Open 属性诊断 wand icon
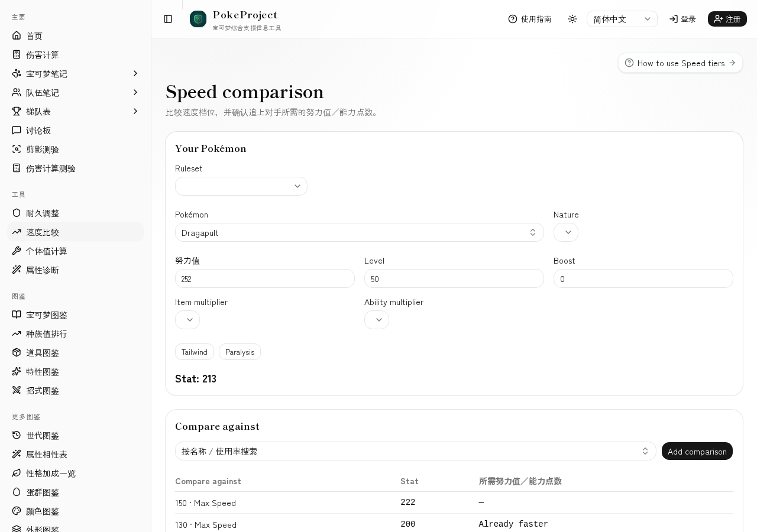This screenshot has width=757, height=532. [17, 270]
